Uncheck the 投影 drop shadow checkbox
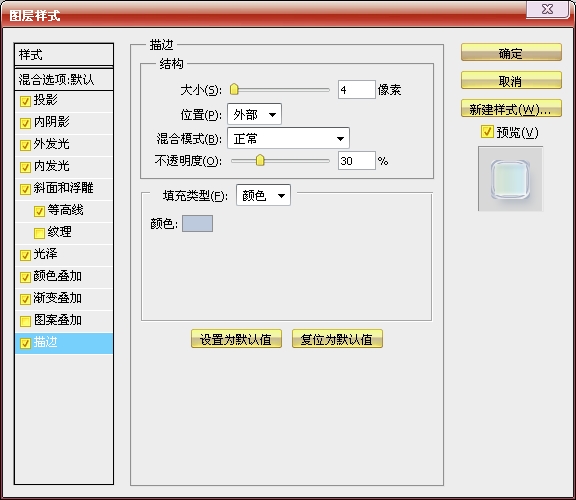576x500 pixels. 25,101
